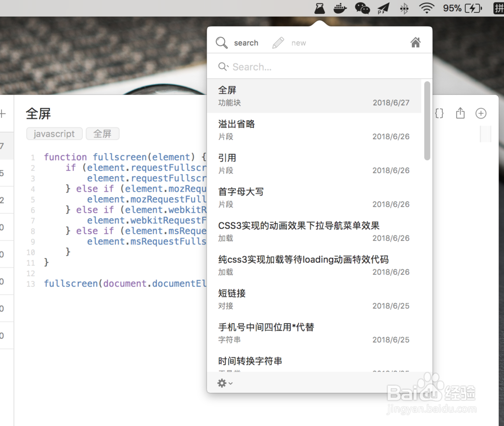Select the 引用 snippet
The height and width of the screenshot is (426, 504).
tap(314, 164)
